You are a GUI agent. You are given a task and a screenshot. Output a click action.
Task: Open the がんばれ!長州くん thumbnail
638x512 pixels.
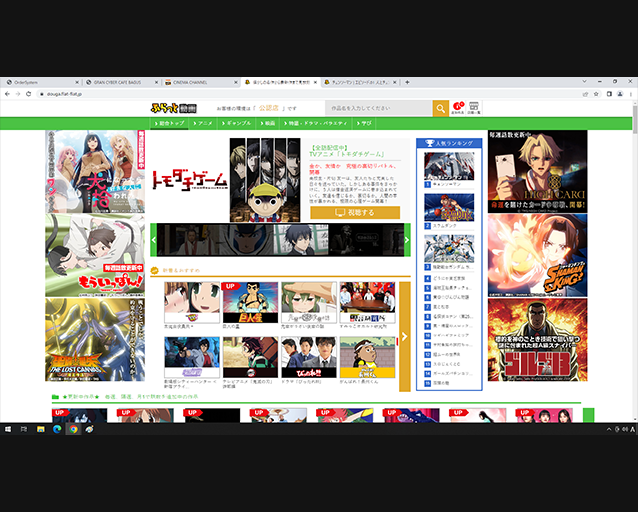tap(367, 357)
